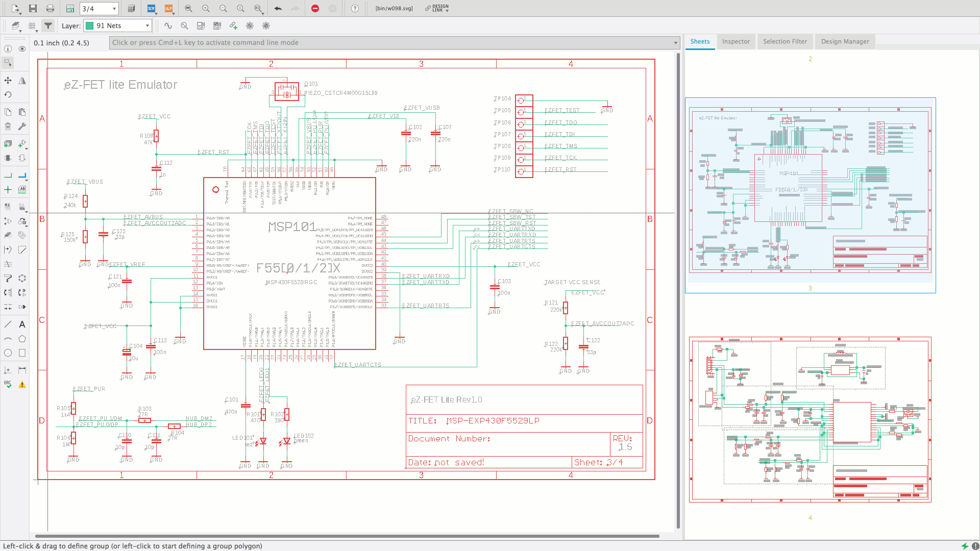
Task: Run ULP script icon
Action: pyautogui.click(x=168, y=8)
